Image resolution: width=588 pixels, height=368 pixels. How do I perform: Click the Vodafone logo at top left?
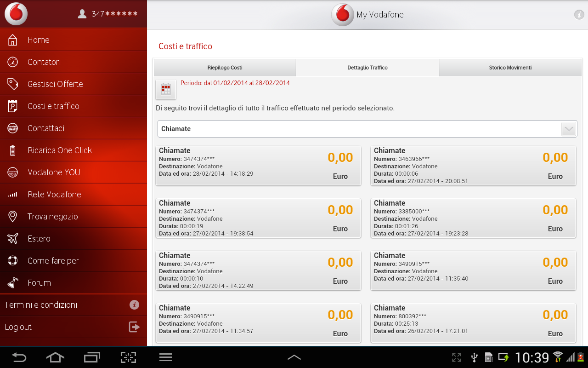point(16,14)
